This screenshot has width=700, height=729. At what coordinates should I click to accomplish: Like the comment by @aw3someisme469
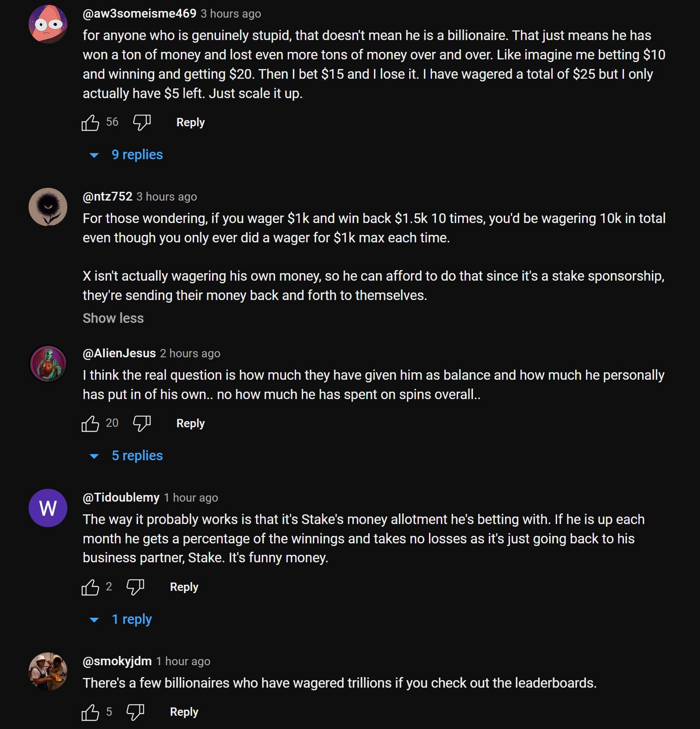click(x=90, y=122)
